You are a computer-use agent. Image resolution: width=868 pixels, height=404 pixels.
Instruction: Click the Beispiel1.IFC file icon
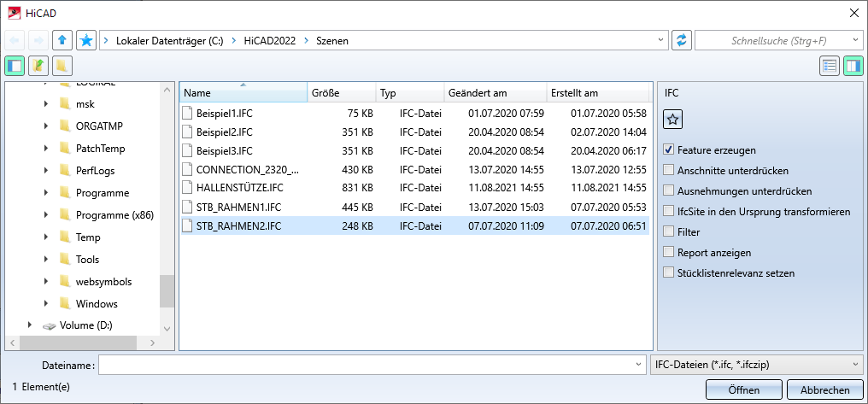click(x=187, y=114)
